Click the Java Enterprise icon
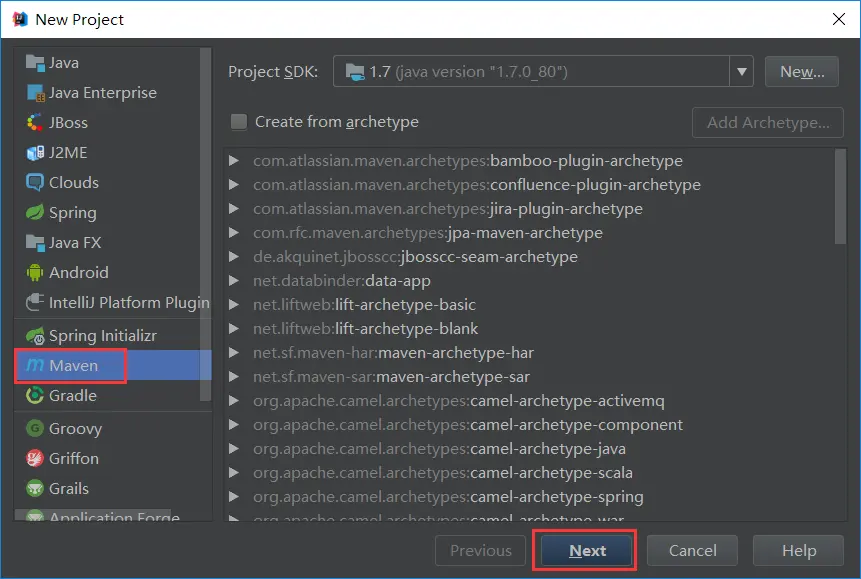Screen dimensions: 861x579 pos(35,93)
